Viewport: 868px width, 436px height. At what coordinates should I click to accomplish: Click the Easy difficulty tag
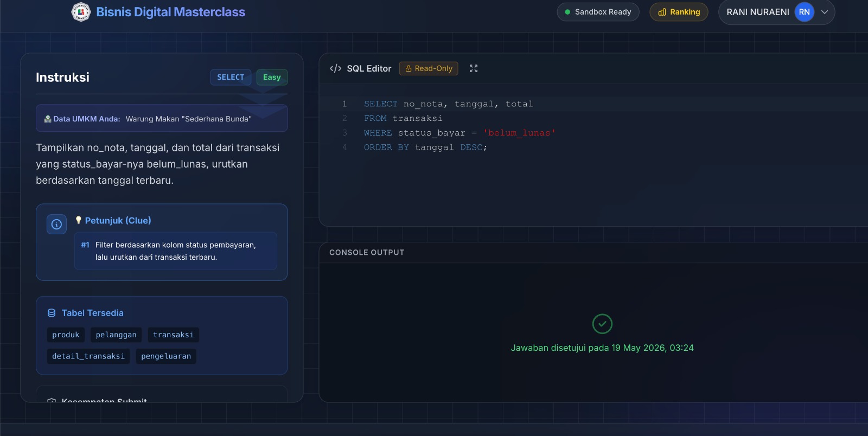pos(272,77)
